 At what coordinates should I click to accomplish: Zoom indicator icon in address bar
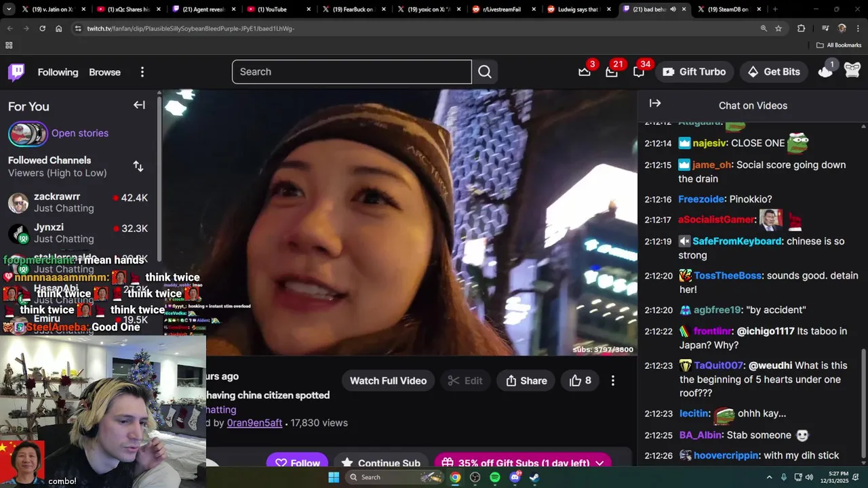764,28
